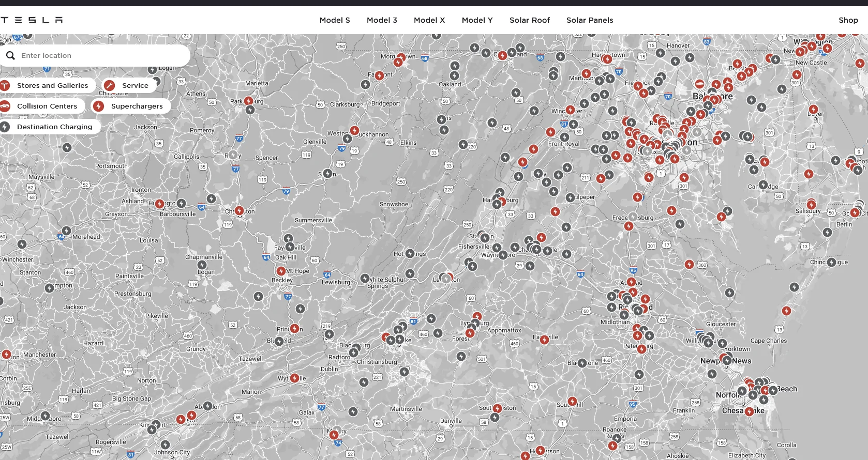Go to the Model Y page
The image size is (868, 460).
(477, 20)
